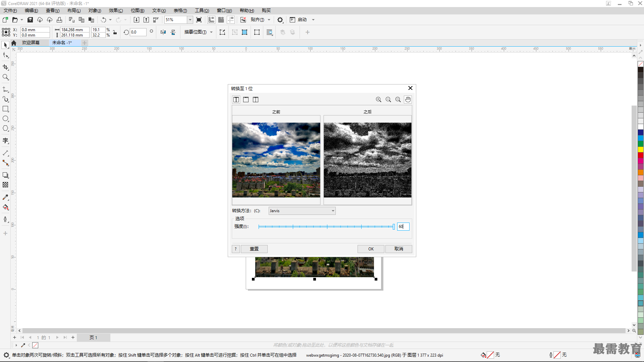Click the Trace Bitmap button
Image resolution: width=644 pixels, height=362 pixels.
click(x=195, y=32)
